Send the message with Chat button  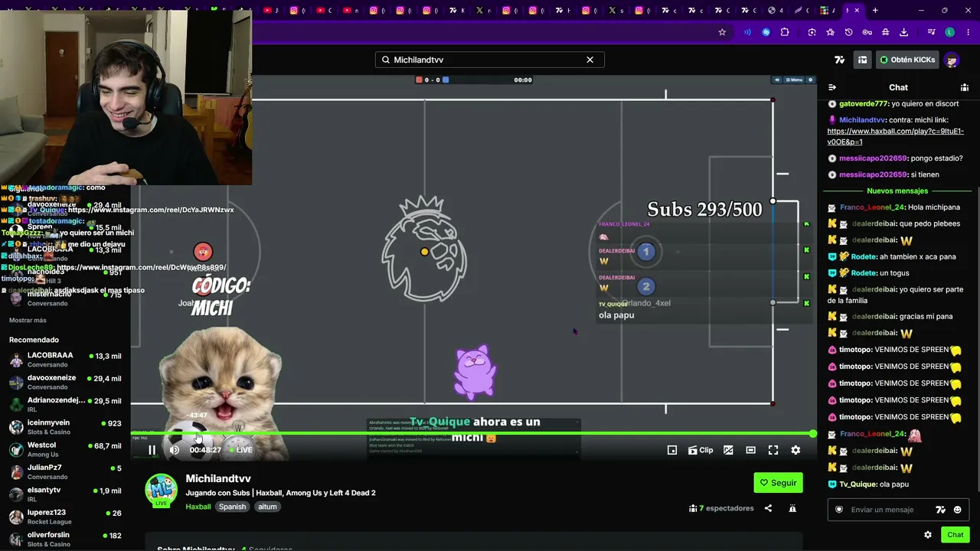click(x=955, y=535)
